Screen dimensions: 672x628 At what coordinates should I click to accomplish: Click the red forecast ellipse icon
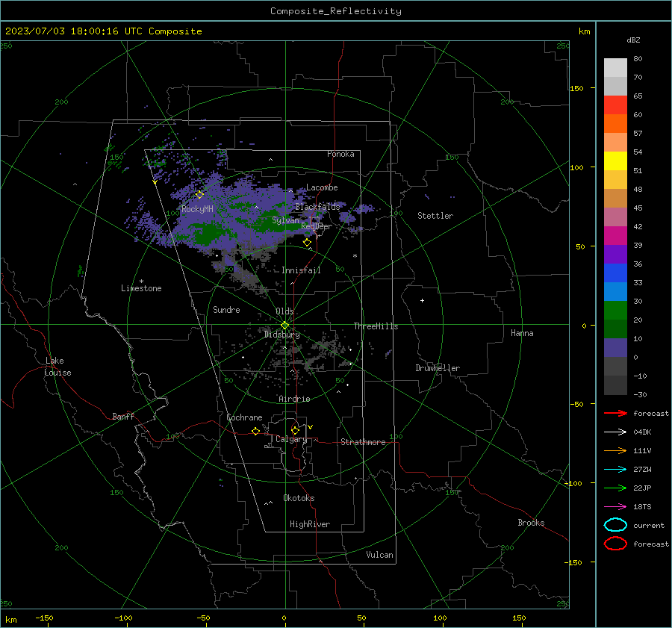pyautogui.click(x=615, y=544)
